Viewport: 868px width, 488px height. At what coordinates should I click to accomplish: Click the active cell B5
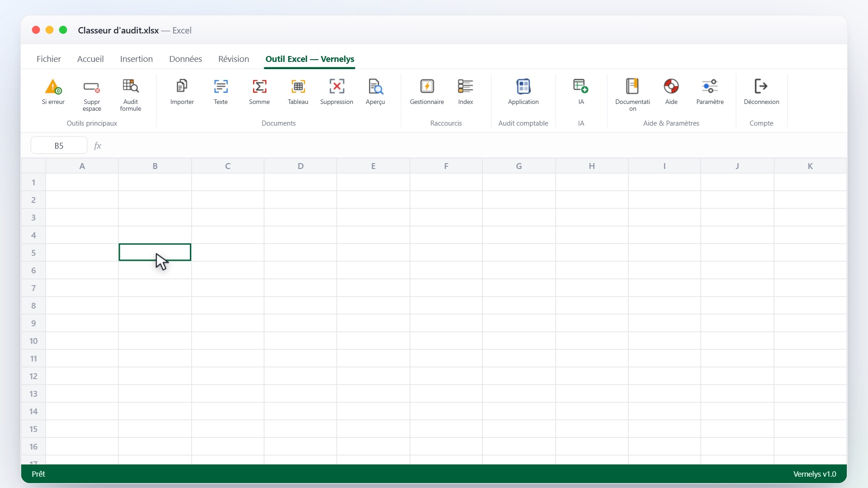click(155, 252)
